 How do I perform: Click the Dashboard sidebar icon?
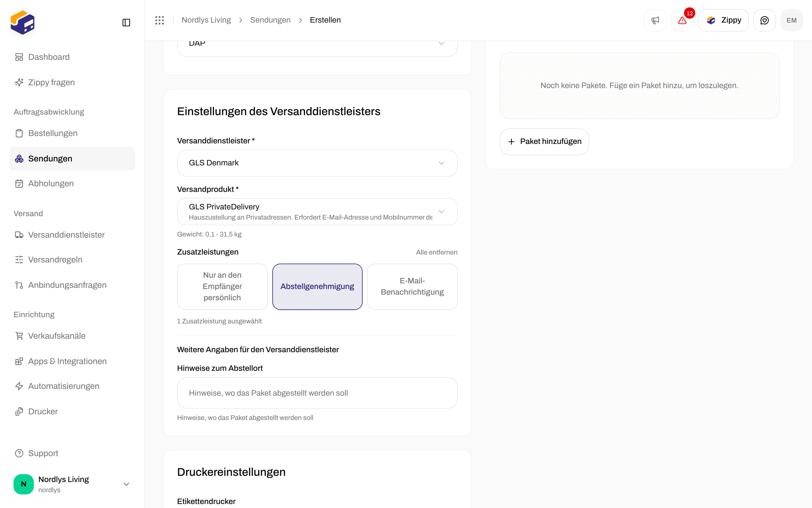coord(19,57)
